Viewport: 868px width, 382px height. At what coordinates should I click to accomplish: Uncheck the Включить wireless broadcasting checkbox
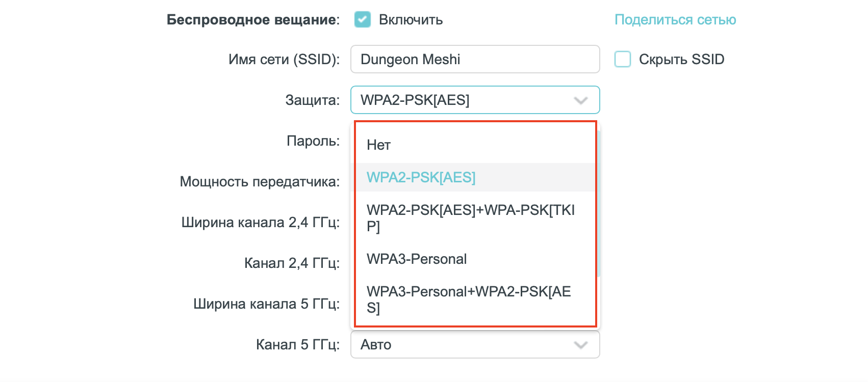(363, 20)
